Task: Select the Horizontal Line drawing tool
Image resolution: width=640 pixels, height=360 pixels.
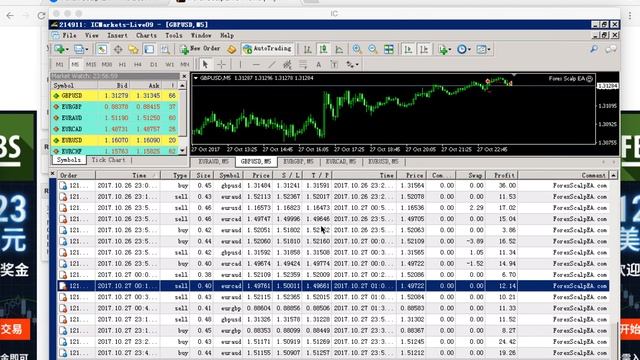Action: click(256, 64)
